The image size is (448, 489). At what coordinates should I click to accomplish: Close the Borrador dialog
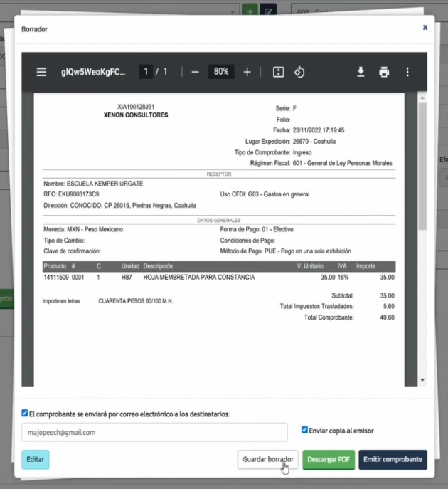click(x=425, y=27)
